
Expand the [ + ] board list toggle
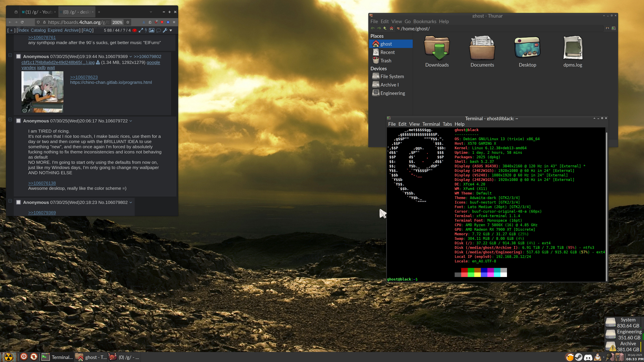click(11, 30)
